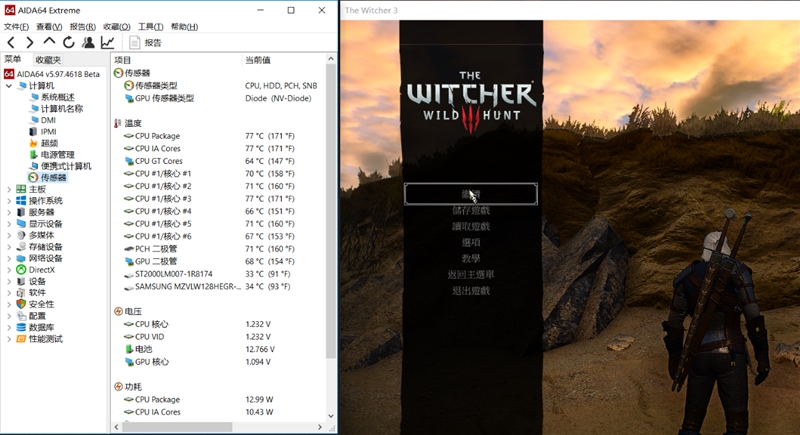Expand the 多媒体 tree node
Screen dimensions: 800x435
(9, 235)
